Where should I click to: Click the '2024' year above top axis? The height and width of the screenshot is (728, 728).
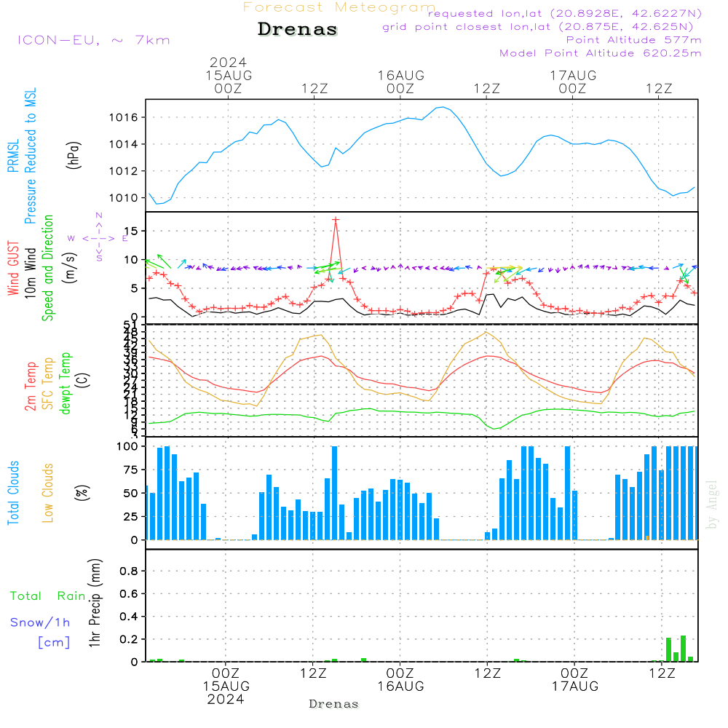[x=228, y=62]
